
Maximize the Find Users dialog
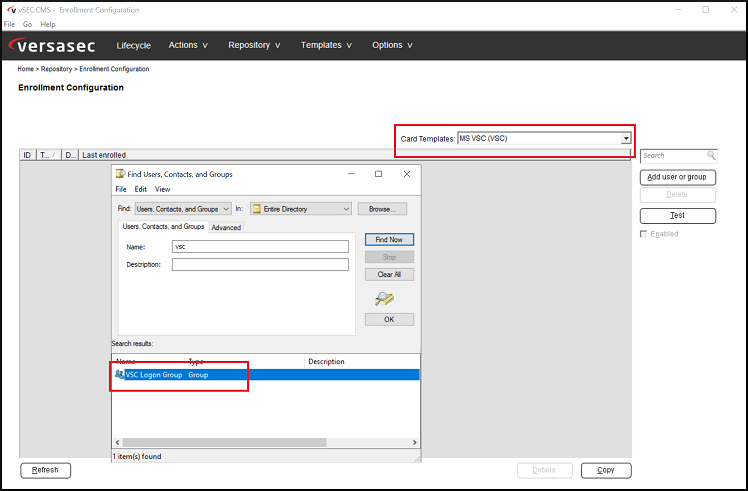tap(378, 174)
